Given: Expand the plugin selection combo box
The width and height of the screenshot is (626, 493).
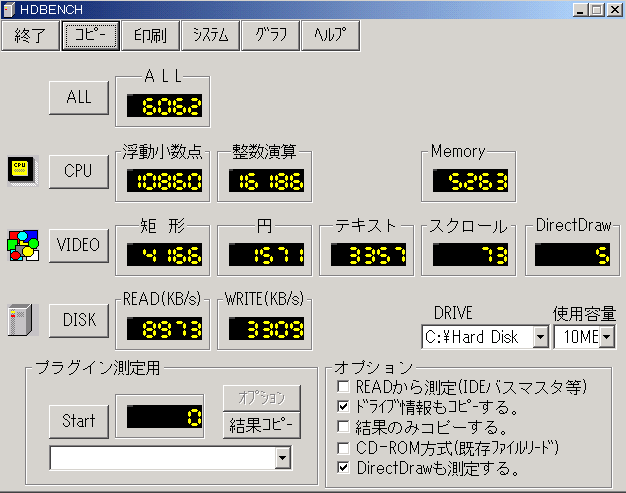Looking at the screenshot, I should click(283, 457).
